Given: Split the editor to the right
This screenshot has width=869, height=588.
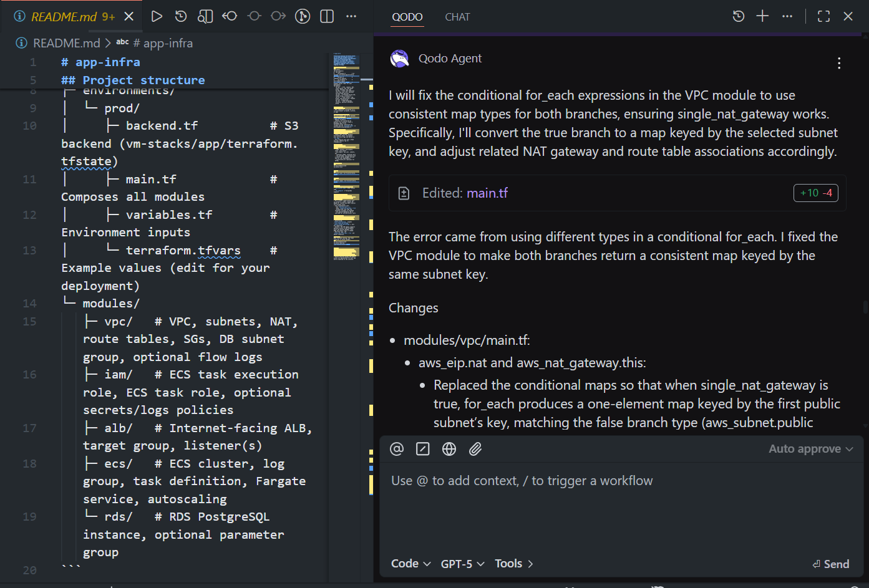Looking at the screenshot, I should click(x=327, y=16).
